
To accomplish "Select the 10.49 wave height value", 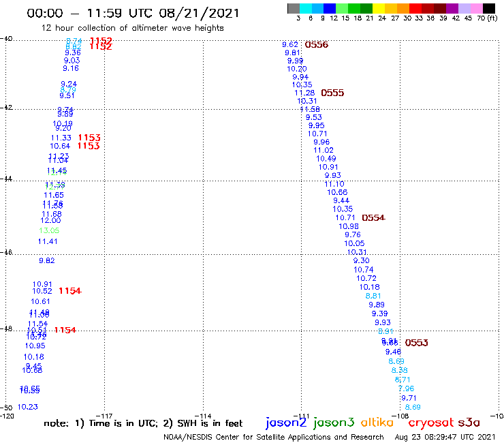I will click(326, 159).
